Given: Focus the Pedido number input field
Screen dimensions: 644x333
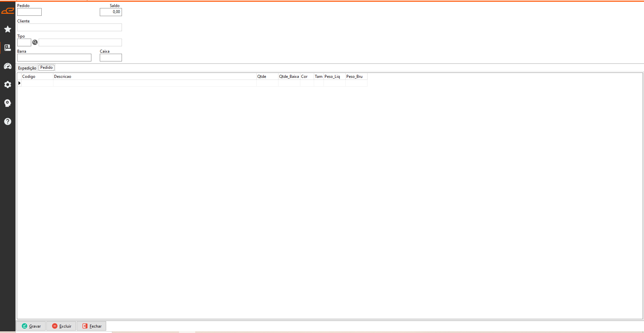Looking at the screenshot, I should pos(29,12).
